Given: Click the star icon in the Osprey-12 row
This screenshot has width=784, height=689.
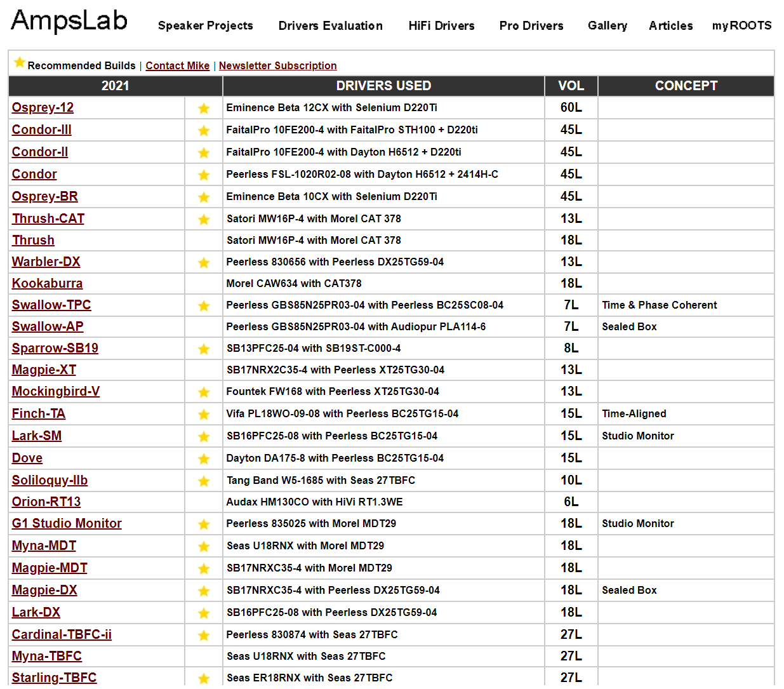Looking at the screenshot, I should tap(204, 109).
